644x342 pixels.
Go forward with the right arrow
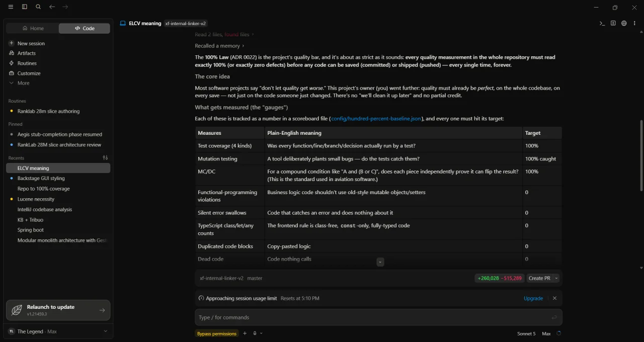click(65, 7)
